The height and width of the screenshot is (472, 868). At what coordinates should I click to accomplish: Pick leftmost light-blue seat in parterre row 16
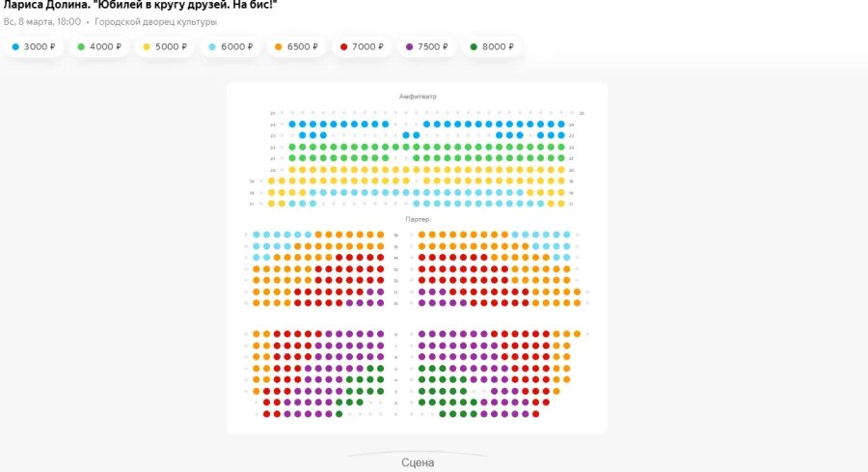257,235
